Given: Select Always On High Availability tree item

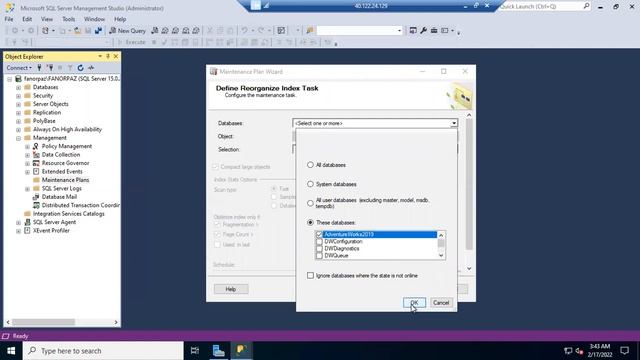Looking at the screenshot, I should [x=67, y=129].
